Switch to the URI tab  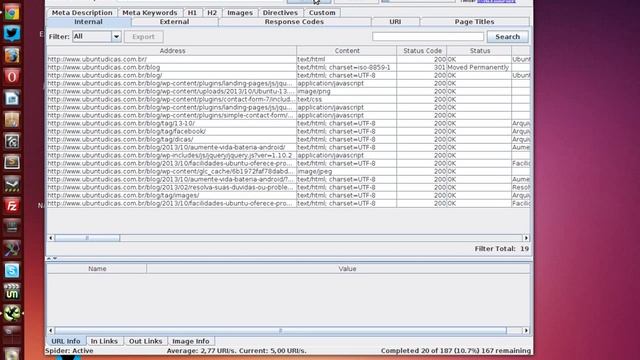395,22
